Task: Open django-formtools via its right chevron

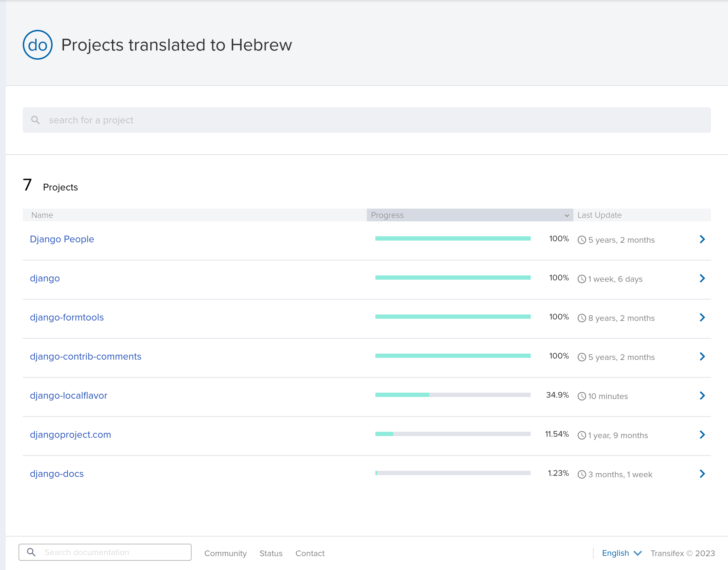Action: 702,317
